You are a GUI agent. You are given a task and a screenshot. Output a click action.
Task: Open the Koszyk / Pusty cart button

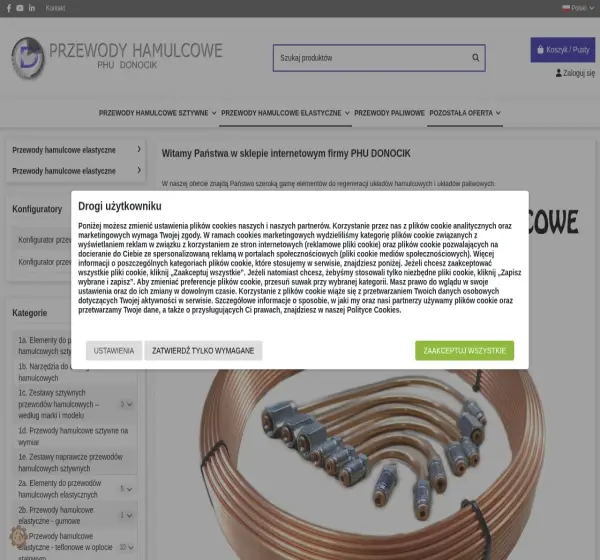pos(562,50)
